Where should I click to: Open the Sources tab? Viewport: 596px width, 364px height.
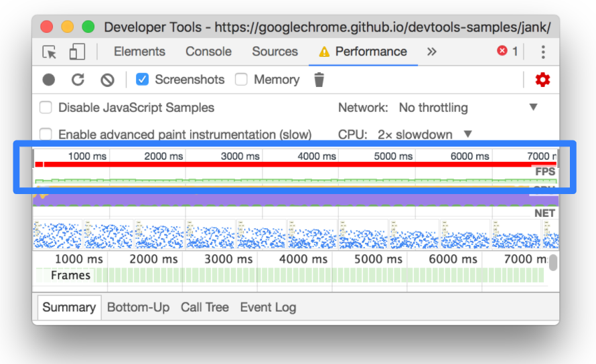[275, 52]
